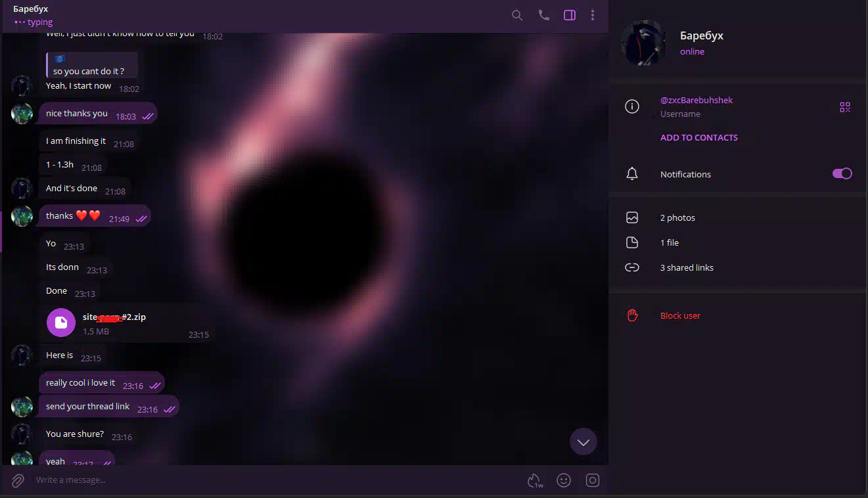The height and width of the screenshot is (498, 868).
Task: Click avatar beside 'Here is' message
Action: (x=22, y=355)
